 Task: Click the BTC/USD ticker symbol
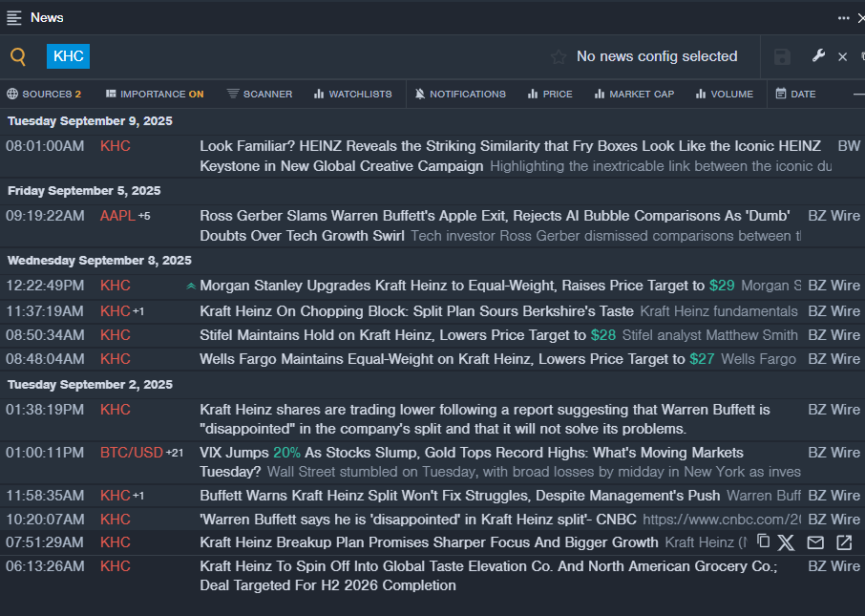132,453
